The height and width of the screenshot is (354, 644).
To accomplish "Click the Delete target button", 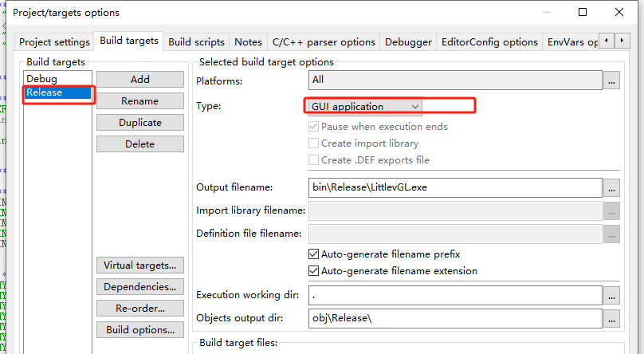I will point(140,144).
